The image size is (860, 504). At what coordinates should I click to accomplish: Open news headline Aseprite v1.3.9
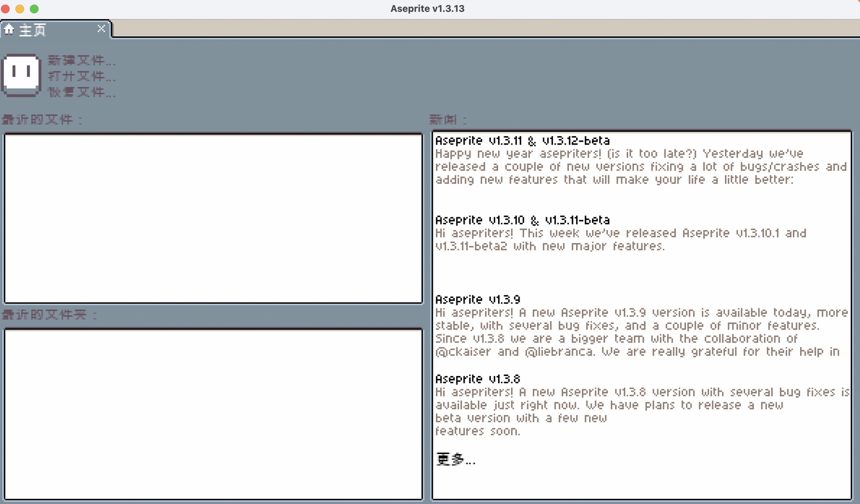[477, 300]
